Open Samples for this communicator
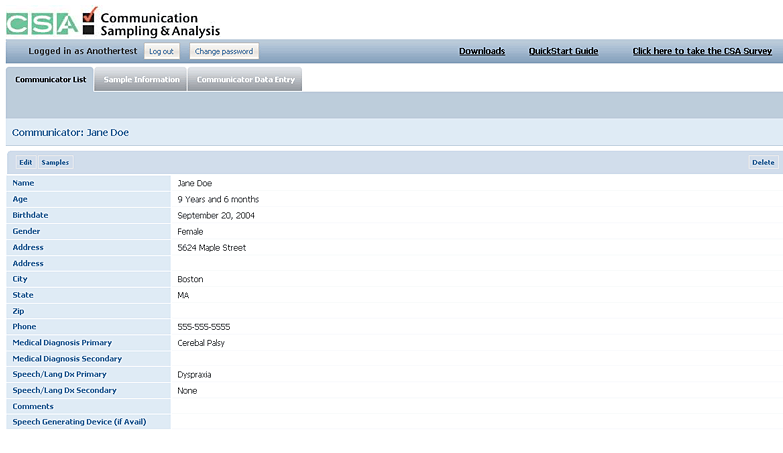The width and height of the screenshot is (783, 453). click(x=55, y=162)
